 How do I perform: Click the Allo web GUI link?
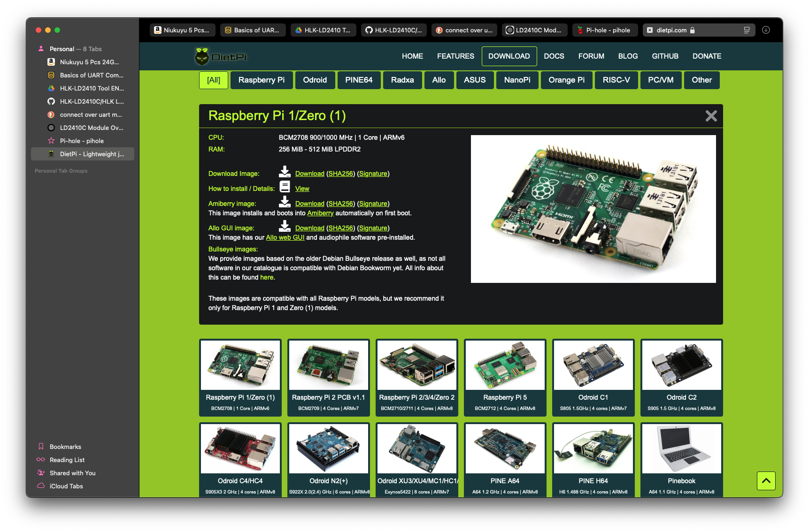[x=285, y=237]
